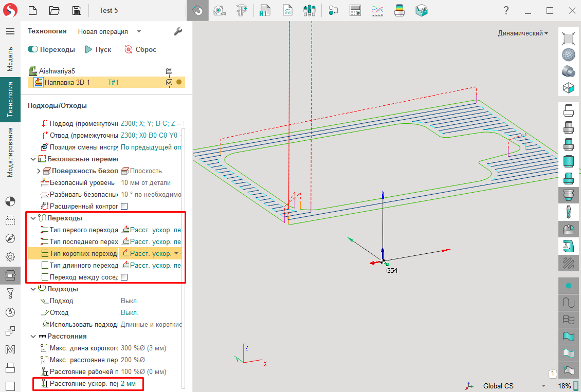Create new document via blank page icon
Viewport: 581px width, 392px height.
[33, 10]
